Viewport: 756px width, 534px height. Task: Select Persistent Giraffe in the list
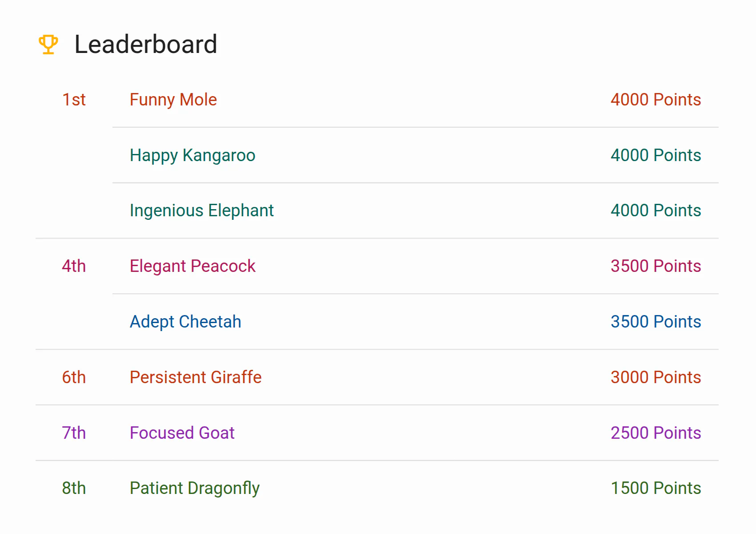[196, 377]
